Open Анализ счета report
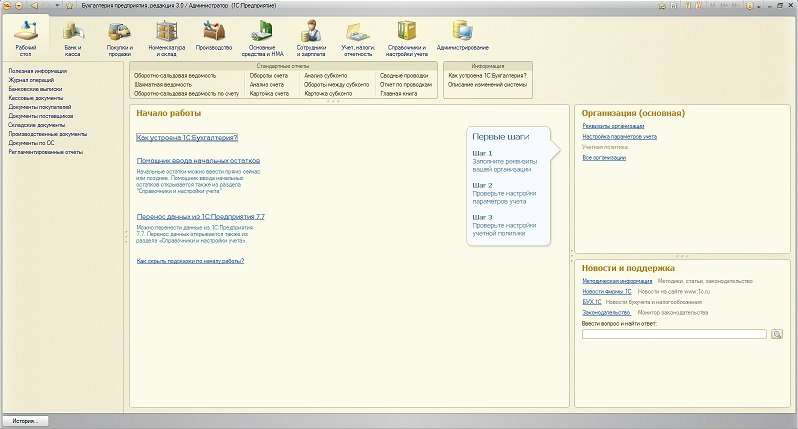798x429 pixels. click(267, 84)
